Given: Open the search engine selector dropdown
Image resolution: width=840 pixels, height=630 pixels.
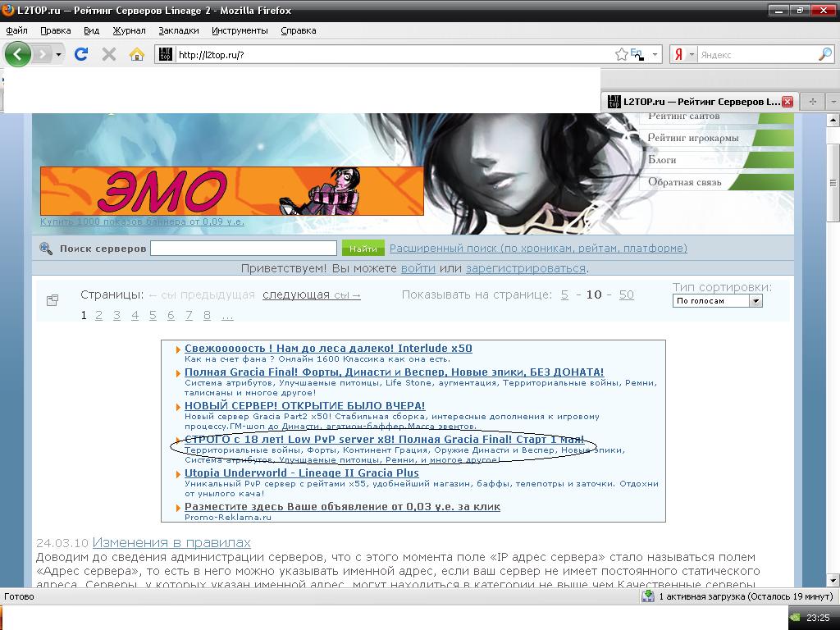Looking at the screenshot, I should (691, 55).
